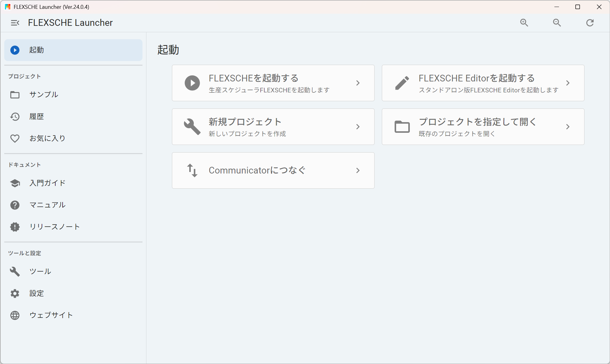Viewport: 610px width, 364px height.
Task: Click the zoom in magnifier icon
Action: [x=524, y=23]
